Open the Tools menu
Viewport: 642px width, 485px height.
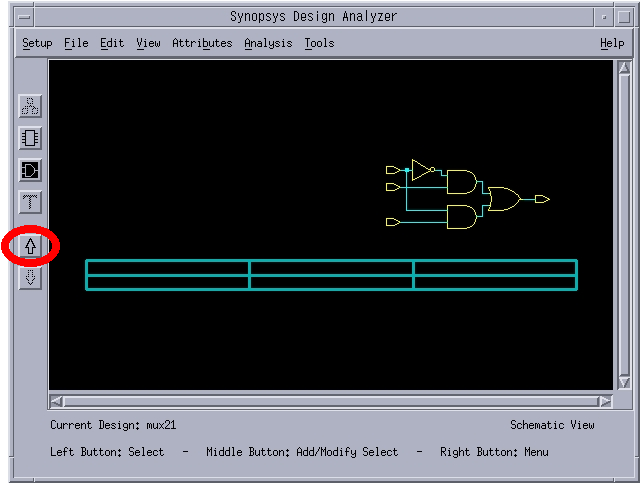click(319, 43)
